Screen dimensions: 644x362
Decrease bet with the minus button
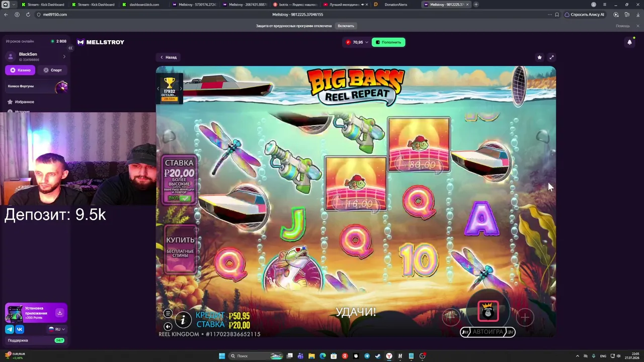pyautogui.click(x=451, y=317)
